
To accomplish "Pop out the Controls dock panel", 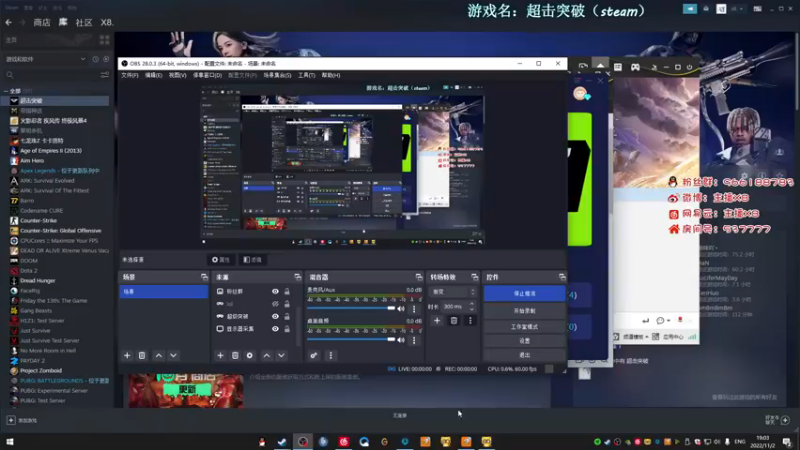I will [562, 277].
